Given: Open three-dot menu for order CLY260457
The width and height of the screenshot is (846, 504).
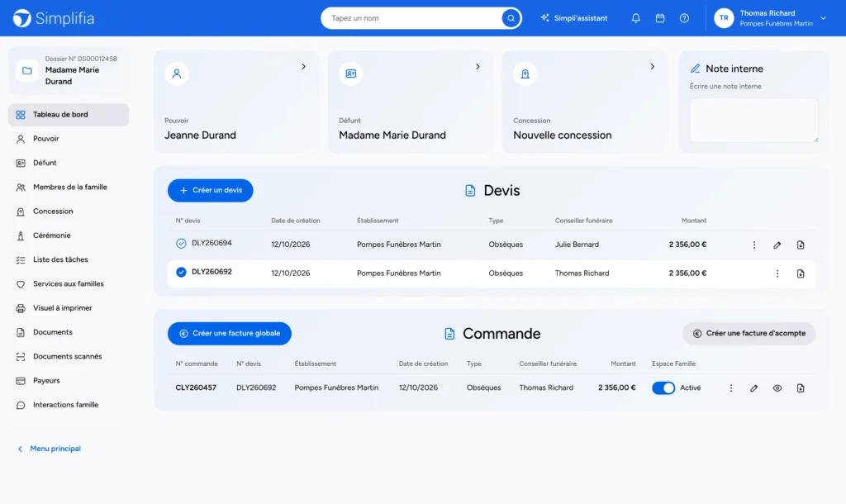Looking at the screenshot, I should point(731,388).
